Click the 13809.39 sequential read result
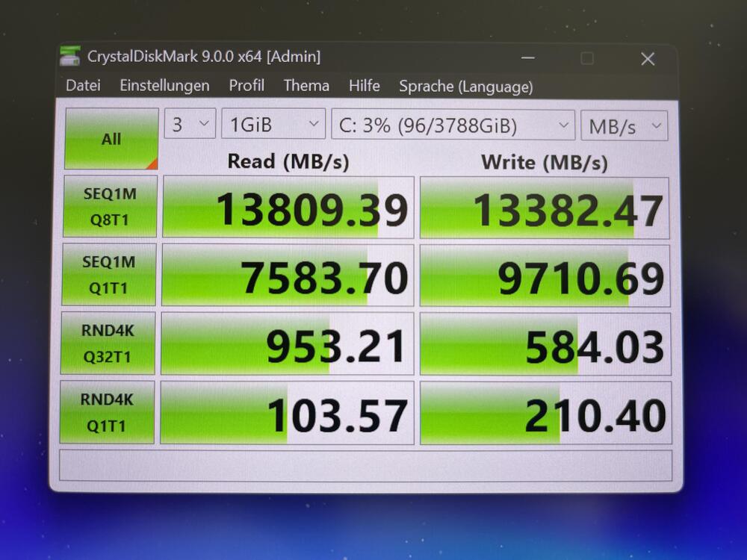 tap(288, 208)
